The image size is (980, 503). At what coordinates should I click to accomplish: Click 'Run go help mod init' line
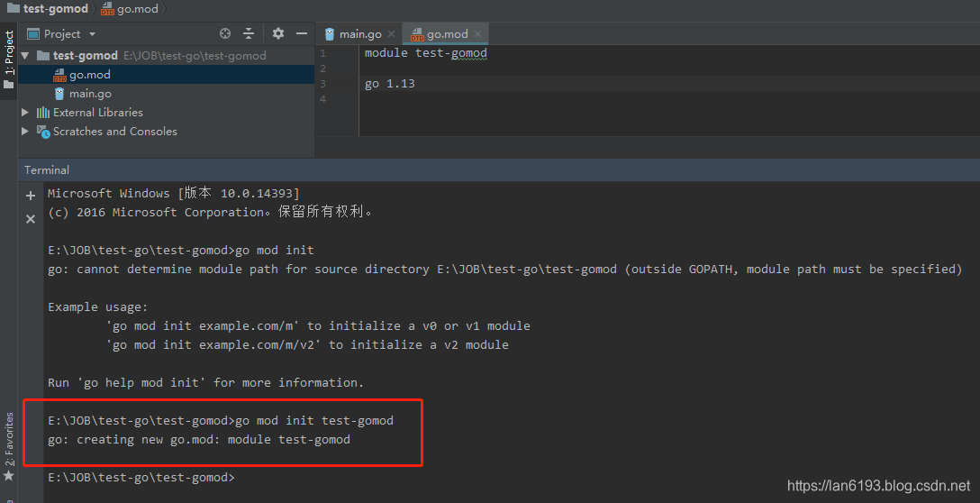pyautogui.click(x=205, y=382)
